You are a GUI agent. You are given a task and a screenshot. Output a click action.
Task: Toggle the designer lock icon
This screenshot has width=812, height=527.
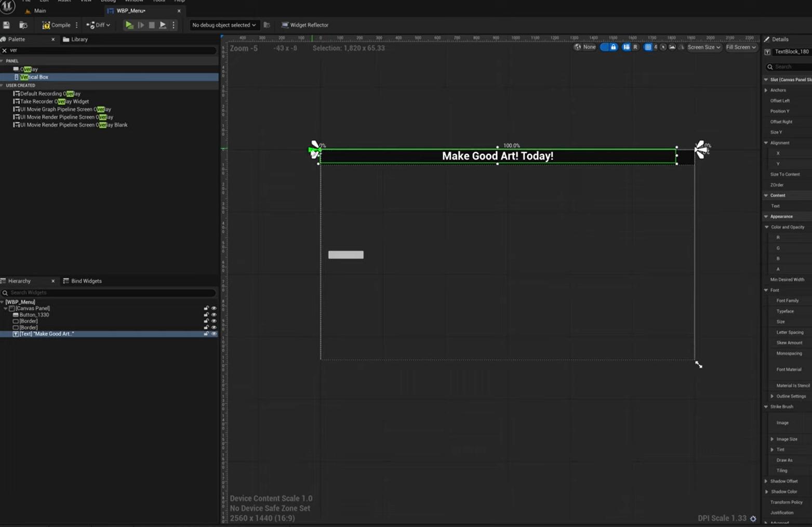pyautogui.click(x=613, y=47)
